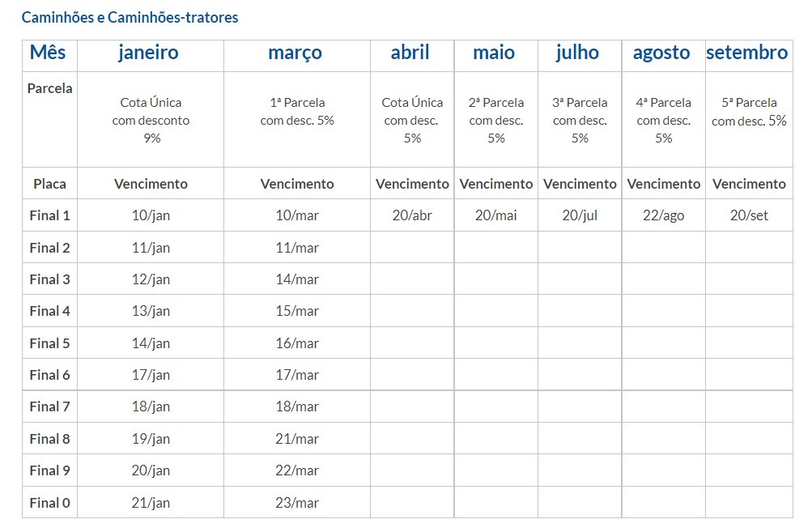Select the abril column header
Screen dimensions: 812x532
point(410,53)
